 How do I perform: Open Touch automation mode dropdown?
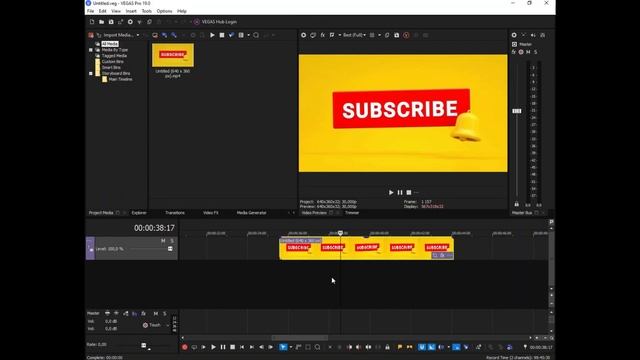click(x=168, y=325)
